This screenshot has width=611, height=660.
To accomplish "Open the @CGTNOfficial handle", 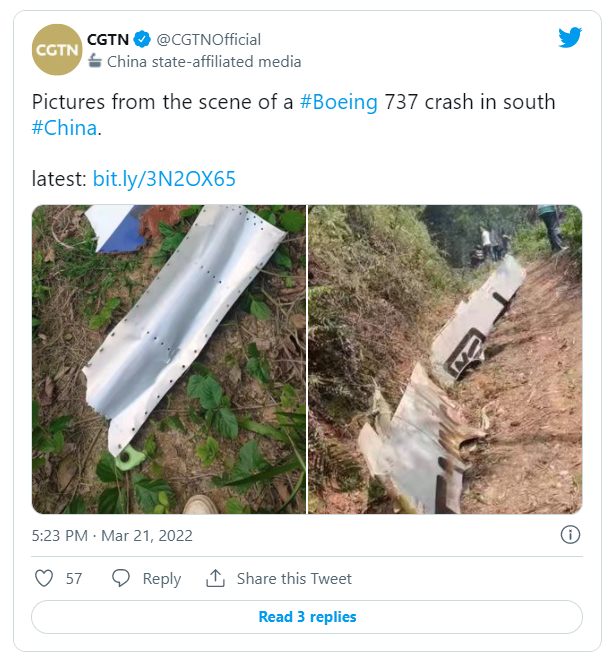I will coord(209,40).
